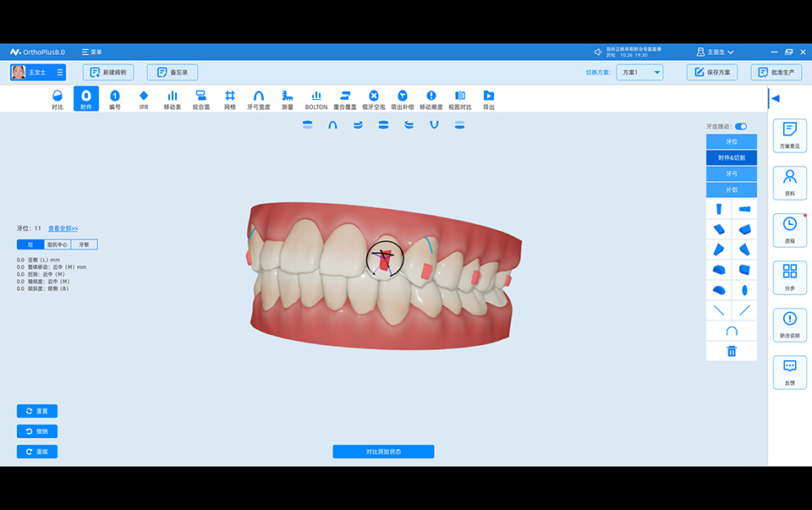The width and height of the screenshot is (812, 510).
Task: Select the 牙根 segment option
Action: (84, 244)
